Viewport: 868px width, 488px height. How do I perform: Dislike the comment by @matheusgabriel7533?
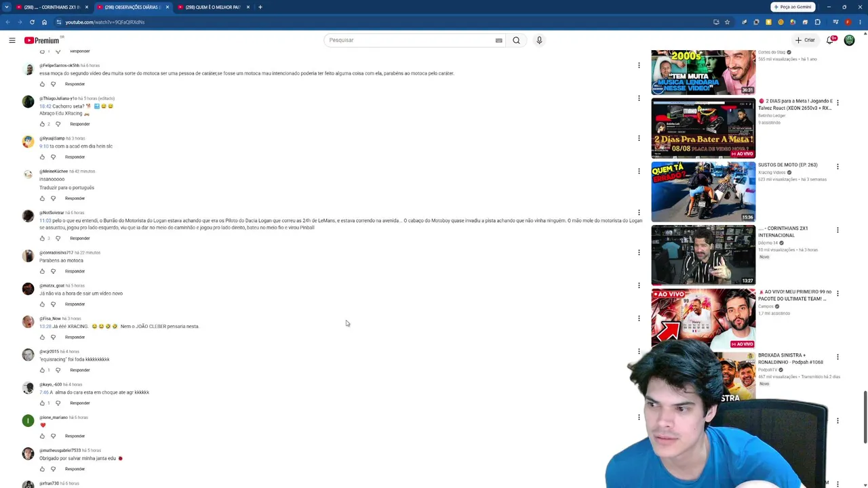53,469
